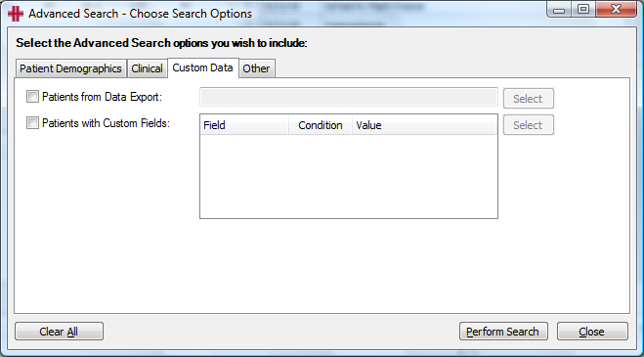The height and width of the screenshot is (357, 644).
Task: Click the Close button at bottom
Action: tap(592, 332)
